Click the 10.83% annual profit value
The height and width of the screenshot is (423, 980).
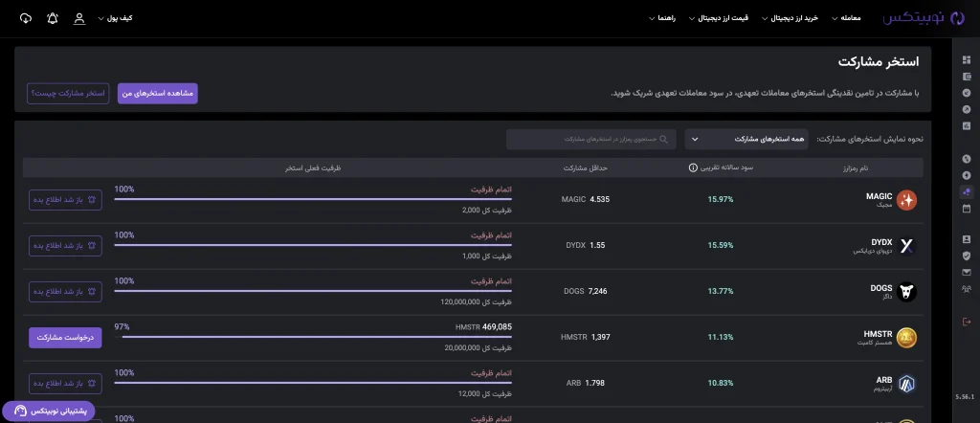click(x=721, y=383)
